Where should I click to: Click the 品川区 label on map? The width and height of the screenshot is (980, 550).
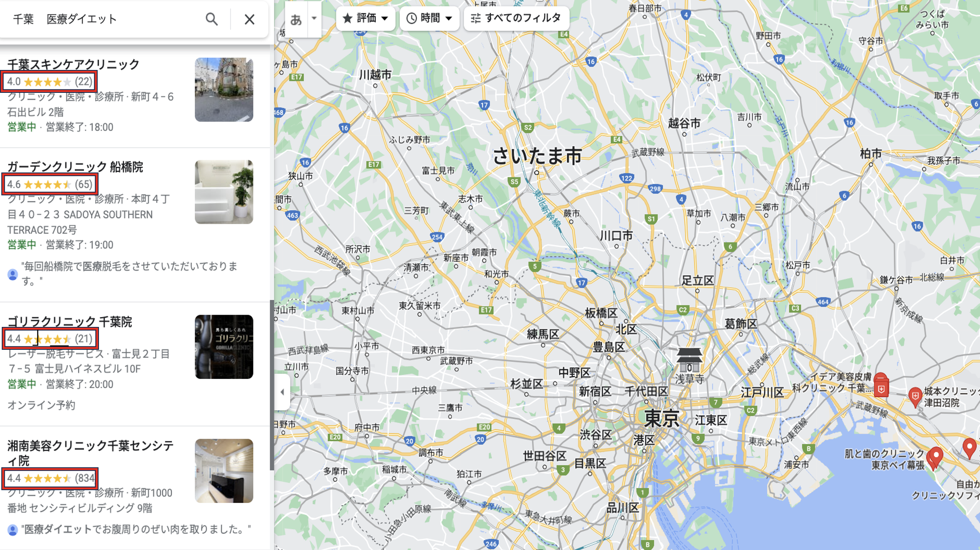[622, 508]
